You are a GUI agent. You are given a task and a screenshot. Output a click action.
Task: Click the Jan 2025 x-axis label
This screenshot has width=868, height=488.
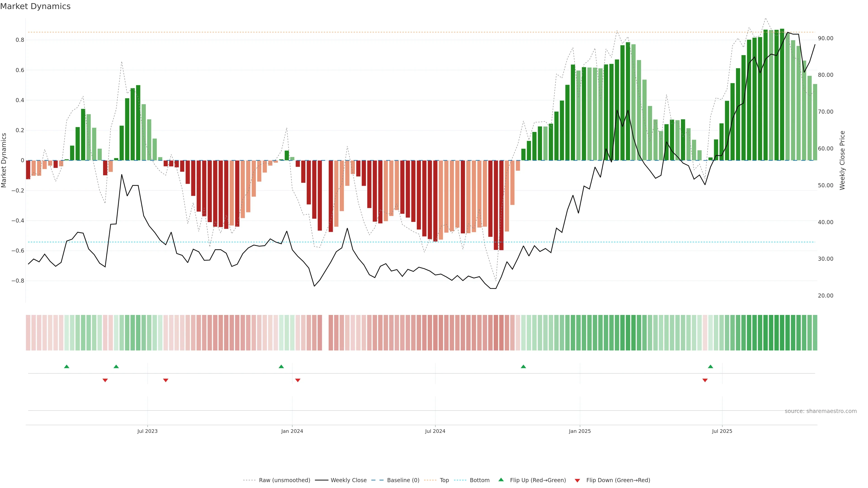coord(580,431)
